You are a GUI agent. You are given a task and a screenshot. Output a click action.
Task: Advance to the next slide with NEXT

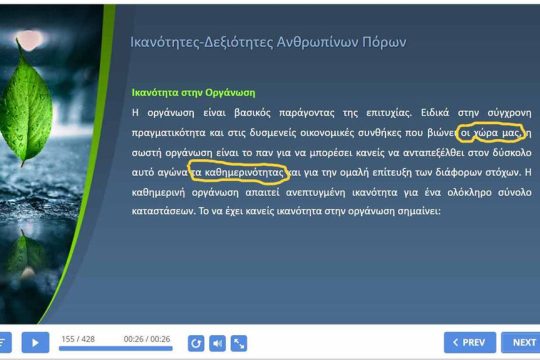pos(521,343)
